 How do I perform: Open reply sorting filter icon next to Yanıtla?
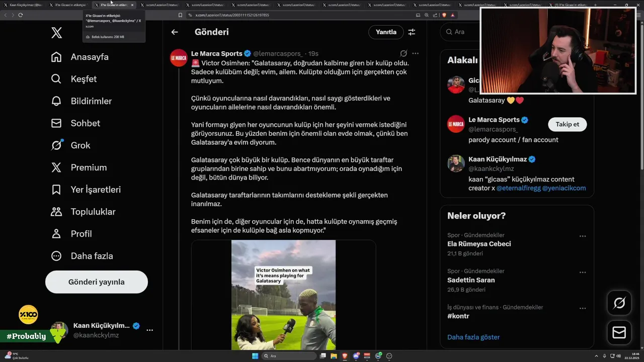(x=412, y=32)
